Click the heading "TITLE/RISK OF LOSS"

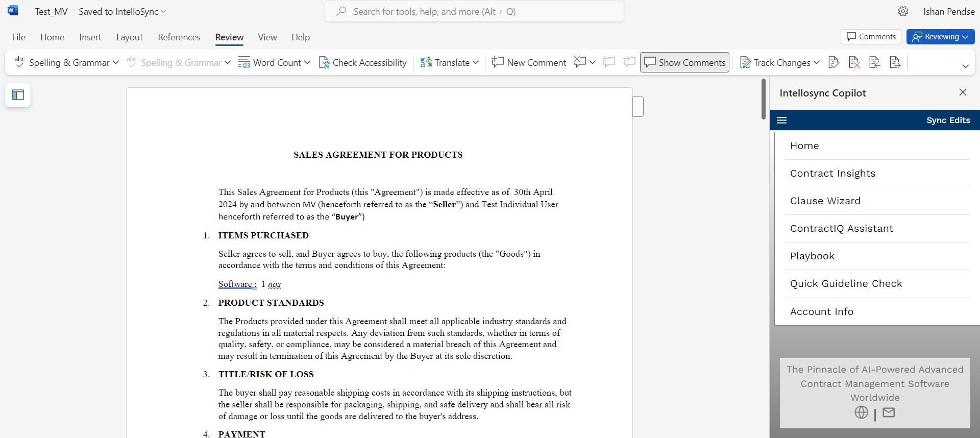point(266,374)
